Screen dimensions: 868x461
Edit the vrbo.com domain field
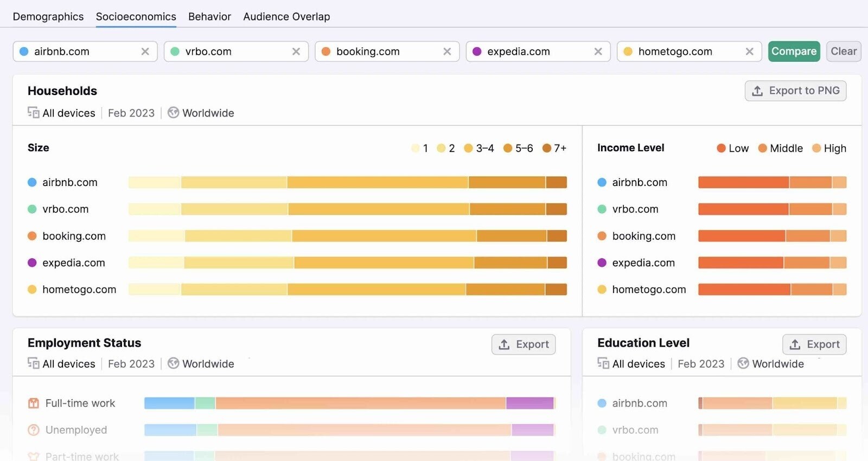coord(236,52)
